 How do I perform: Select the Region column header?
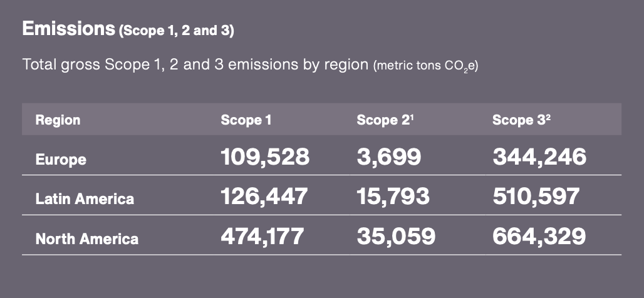click(x=58, y=120)
